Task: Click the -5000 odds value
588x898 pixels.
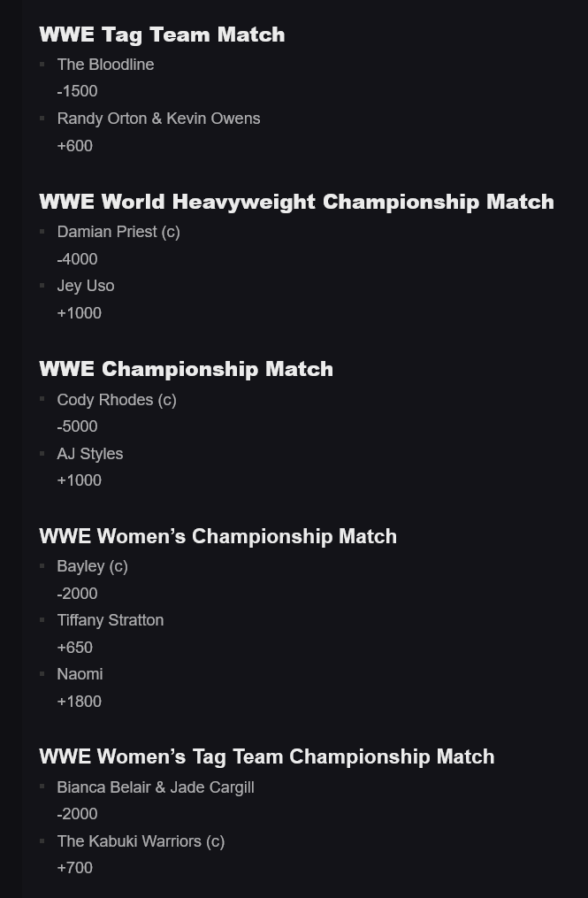Action: click(77, 426)
